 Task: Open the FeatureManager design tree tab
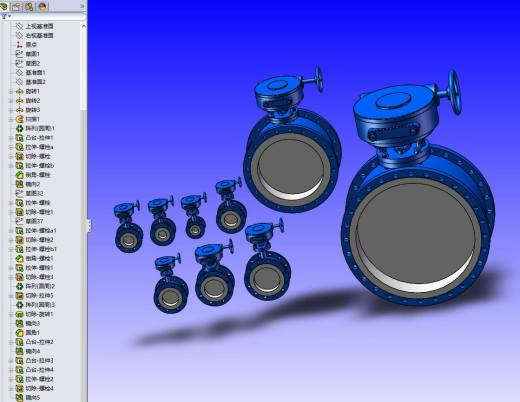4,6
